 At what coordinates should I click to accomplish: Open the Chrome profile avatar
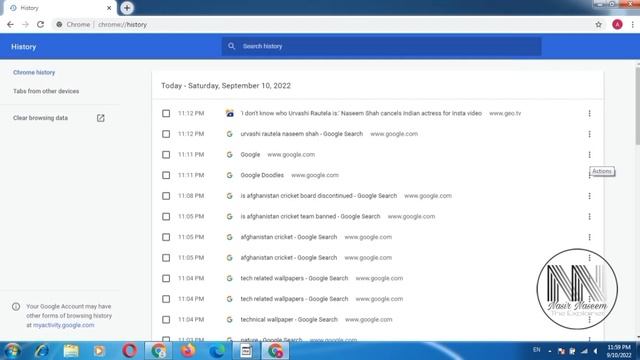click(617, 24)
